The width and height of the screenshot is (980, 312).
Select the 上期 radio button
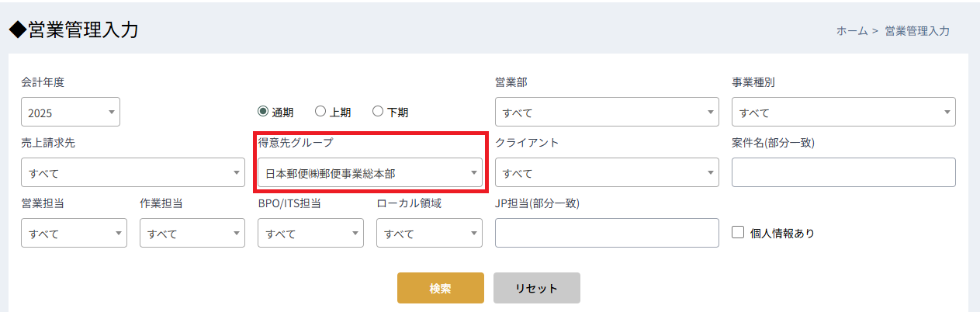click(320, 111)
